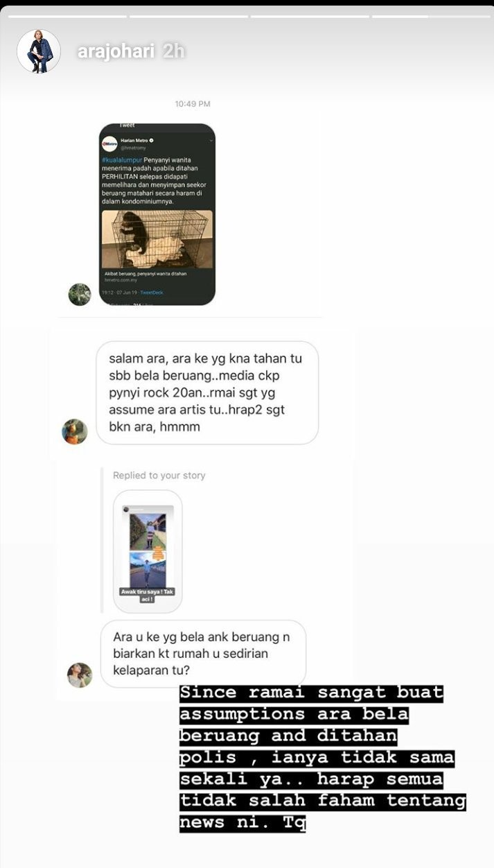Tap Harian Metro logo inside tweet

pos(109,145)
